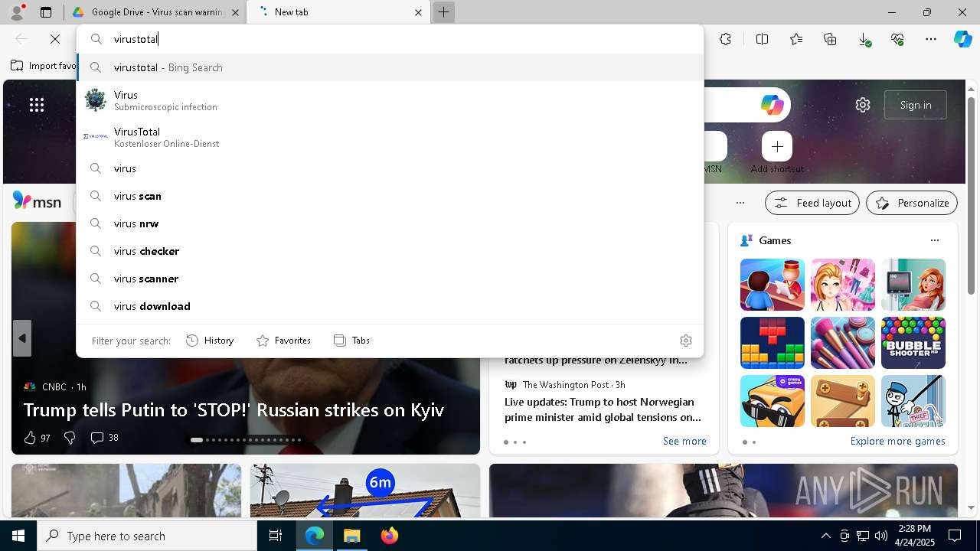The width and height of the screenshot is (980, 551).
Task: Open Task View on taskbar
Action: point(276,536)
